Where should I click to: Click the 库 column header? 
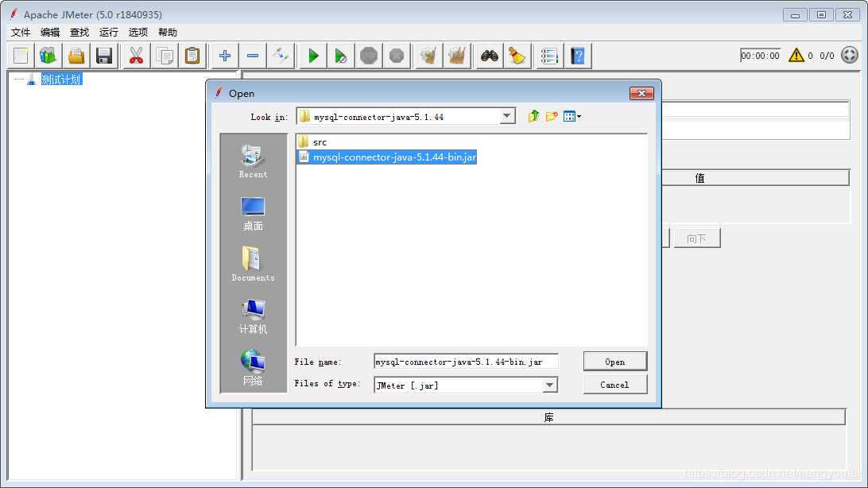click(x=548, y=417)
